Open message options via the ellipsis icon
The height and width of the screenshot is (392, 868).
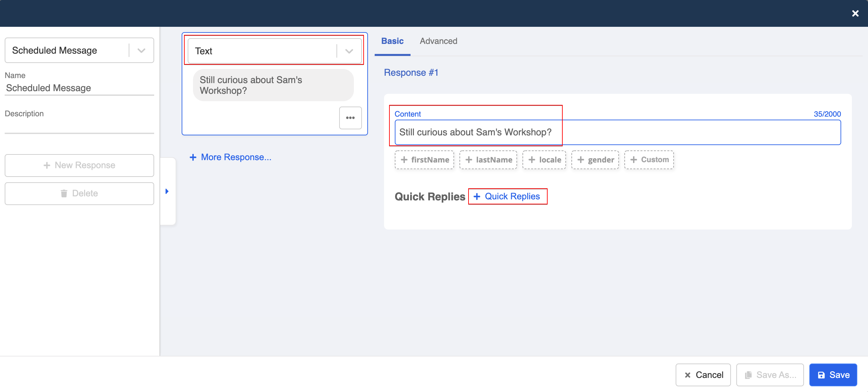pos(351,118)
